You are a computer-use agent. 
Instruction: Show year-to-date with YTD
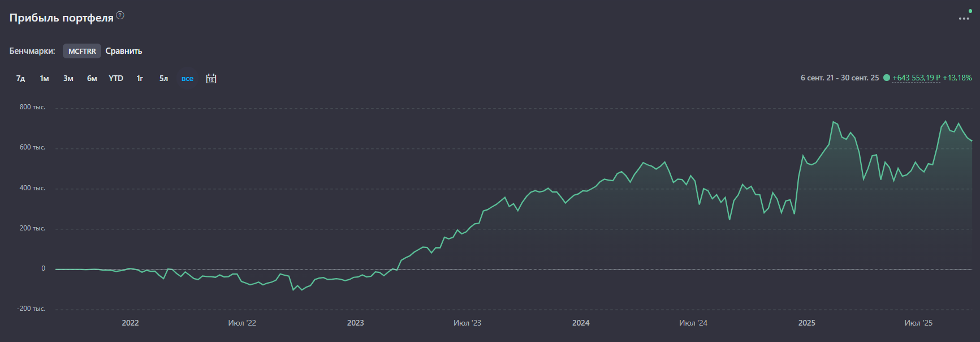click(116, 79)
